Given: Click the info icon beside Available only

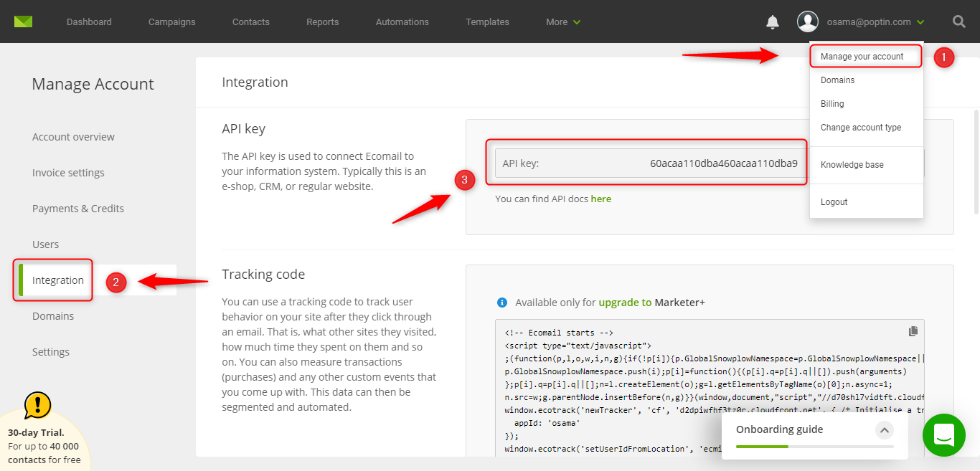Looking at the screenshot, I should (502, 303).
